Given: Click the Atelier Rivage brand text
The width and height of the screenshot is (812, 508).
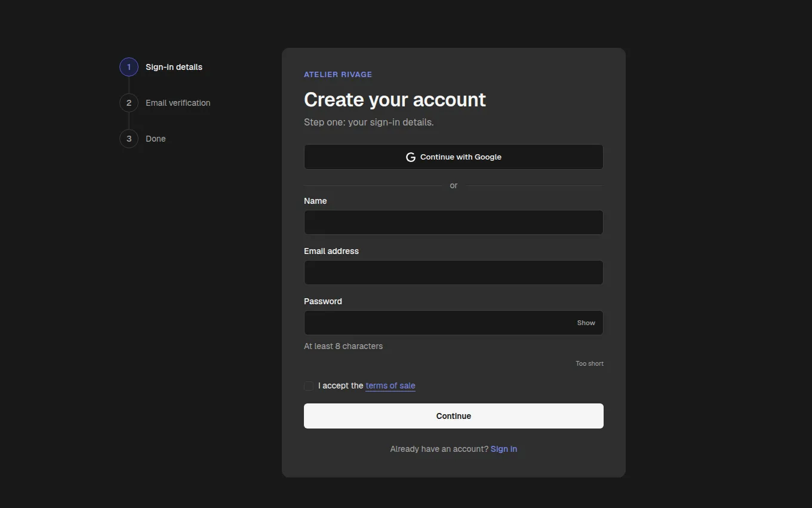Looking at the screenshot, I should point(338,75).
